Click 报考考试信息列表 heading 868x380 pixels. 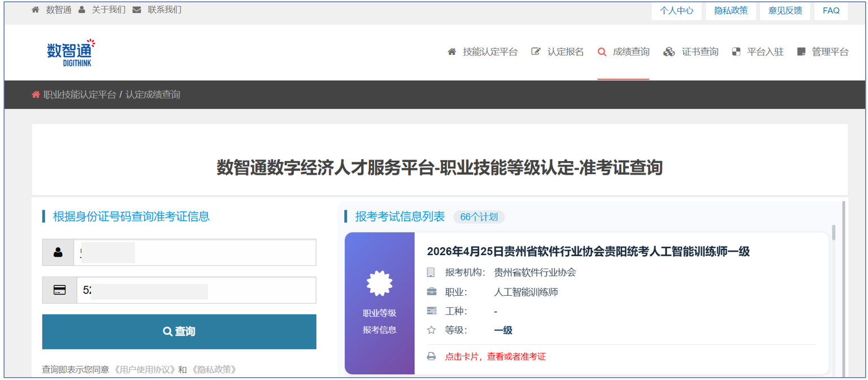point(400,217)
